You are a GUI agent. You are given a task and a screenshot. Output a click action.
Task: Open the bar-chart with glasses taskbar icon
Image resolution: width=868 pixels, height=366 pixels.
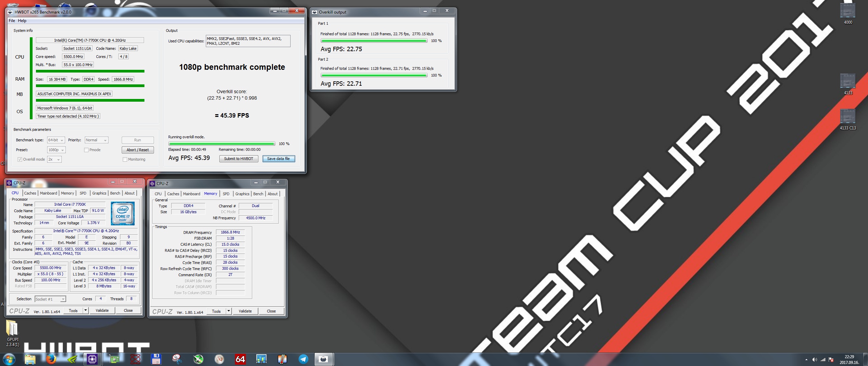click(x=261, y=359)
